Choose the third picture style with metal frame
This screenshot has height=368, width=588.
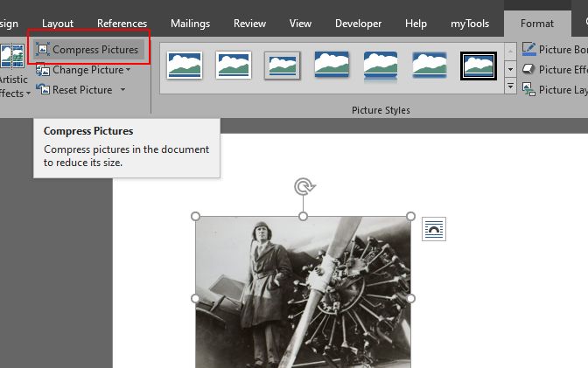click(283, 66)
